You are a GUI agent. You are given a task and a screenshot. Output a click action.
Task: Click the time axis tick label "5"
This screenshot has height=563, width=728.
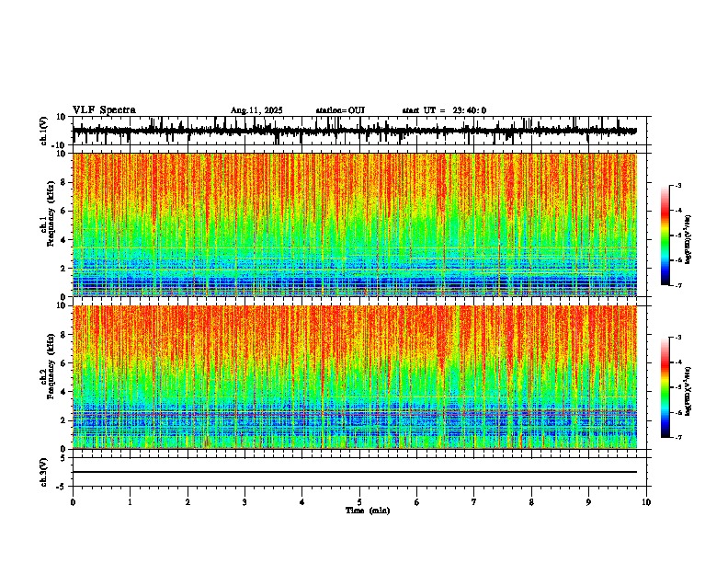coord(359,502)
